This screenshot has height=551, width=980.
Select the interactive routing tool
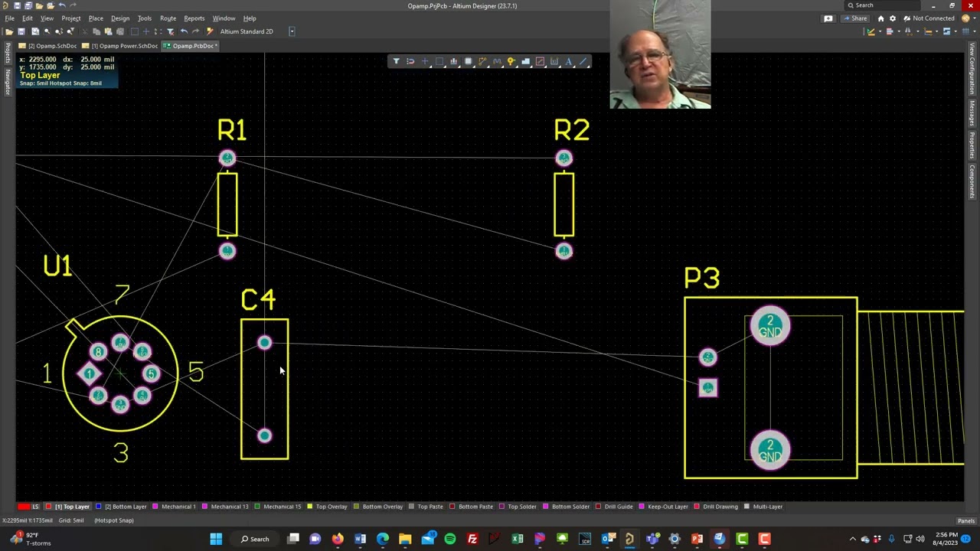click(482, 61)
